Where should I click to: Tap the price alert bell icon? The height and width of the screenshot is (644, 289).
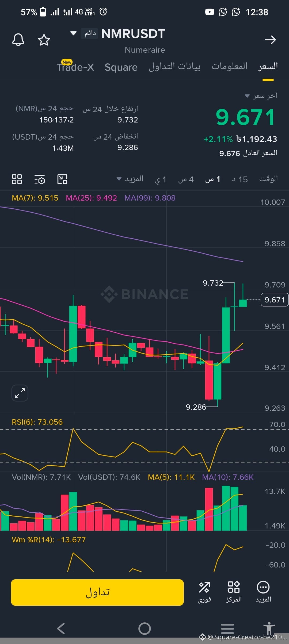(x=18, y=40)
